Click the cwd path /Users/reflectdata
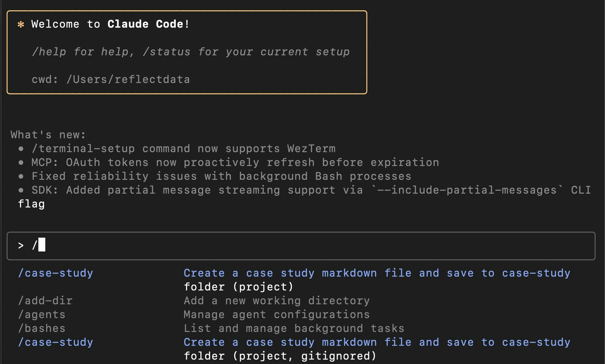This screenshot has width=605, height=364. pyautogui.click(x=128, y=80)
